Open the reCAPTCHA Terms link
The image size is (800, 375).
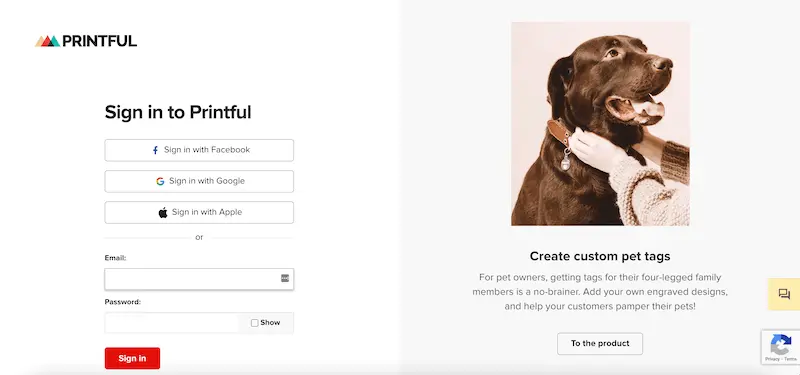pyautogui.click(x=790, y=359)
